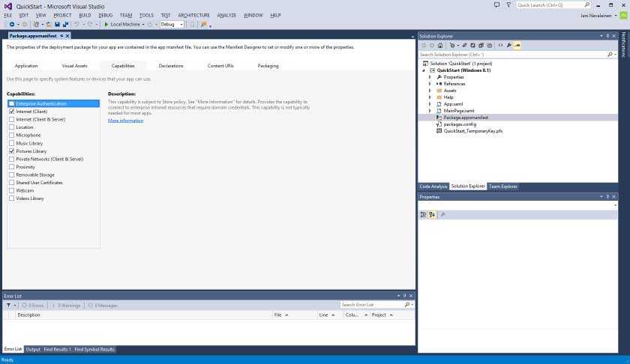
Task: Check the Videos Library capability
Action: coord(12,198)
